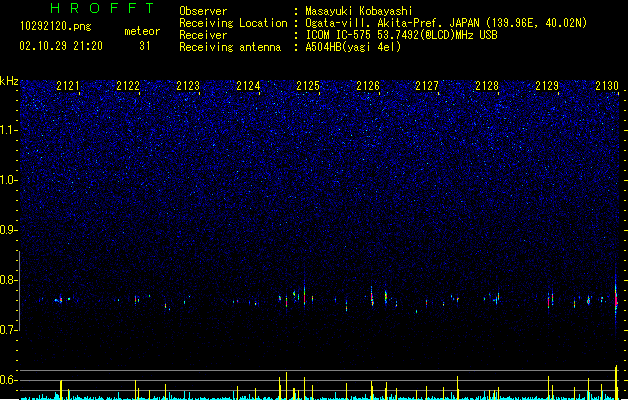This screenshot has height=400, width=629.
Task: Click the Receiving Location label
Action: [233, 23]
